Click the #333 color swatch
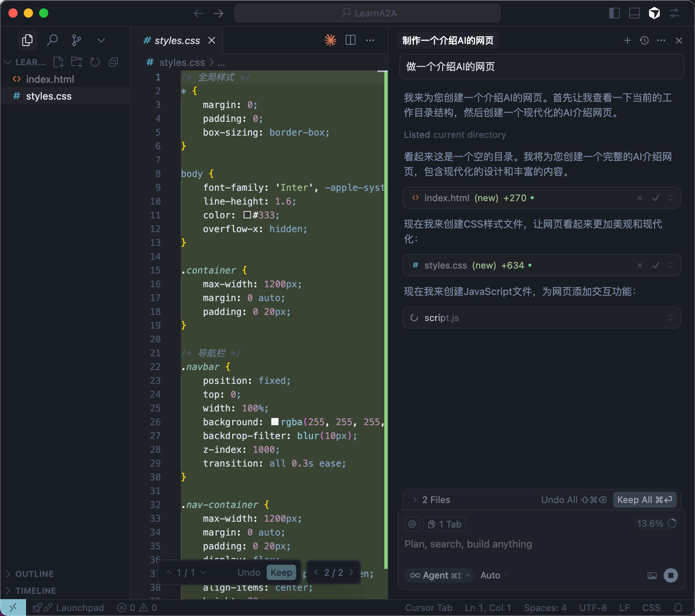 pos(247,215)
